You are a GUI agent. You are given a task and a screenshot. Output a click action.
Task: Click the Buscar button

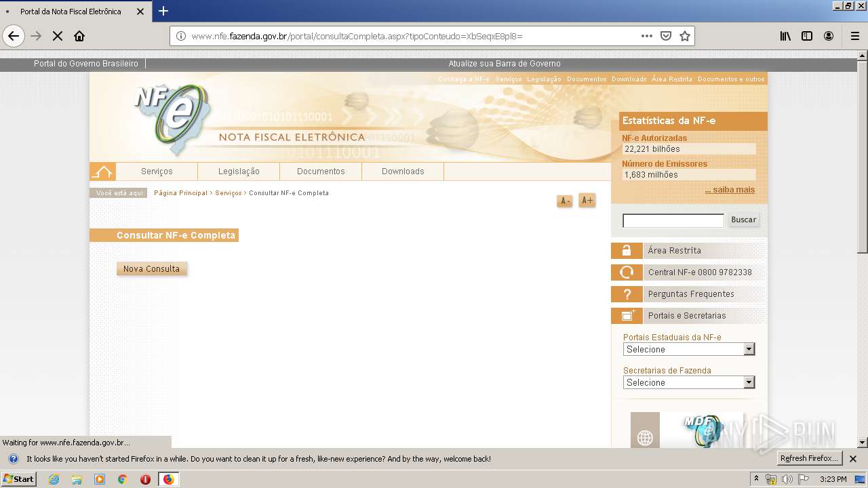[x=744, y=220]
